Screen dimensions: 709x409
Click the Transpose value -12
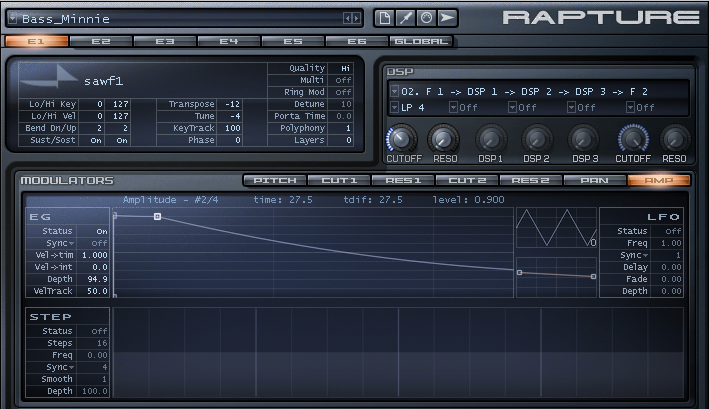232,104
